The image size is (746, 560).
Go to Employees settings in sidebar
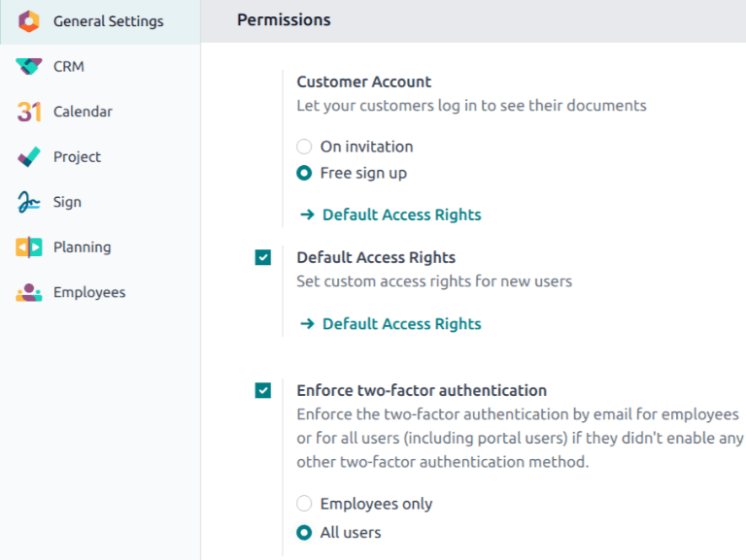click(88, 292)
